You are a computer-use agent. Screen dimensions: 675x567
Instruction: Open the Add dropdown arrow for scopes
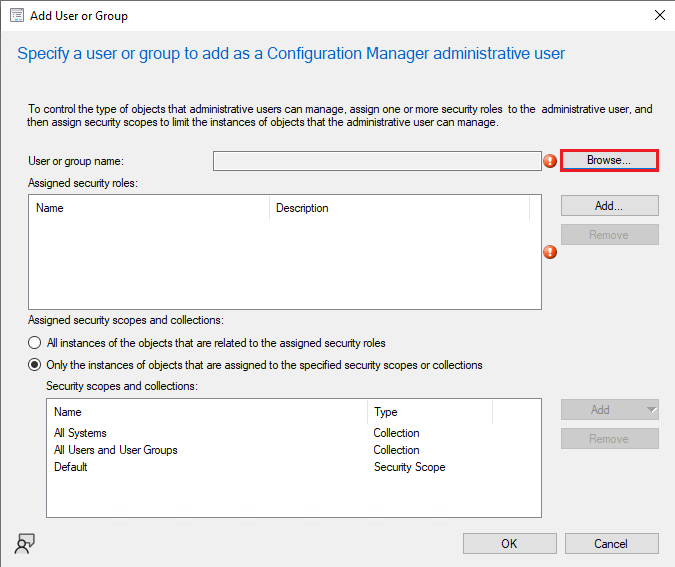point(652,409)
